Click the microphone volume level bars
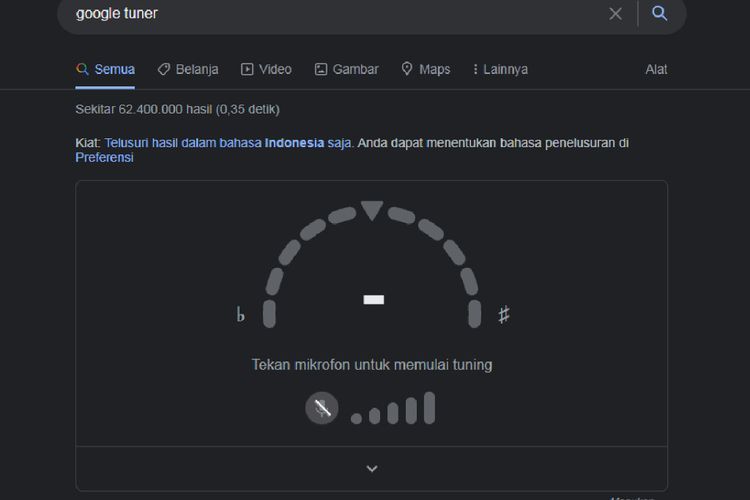This screenshot has width=750, height=500. [393, 408]
